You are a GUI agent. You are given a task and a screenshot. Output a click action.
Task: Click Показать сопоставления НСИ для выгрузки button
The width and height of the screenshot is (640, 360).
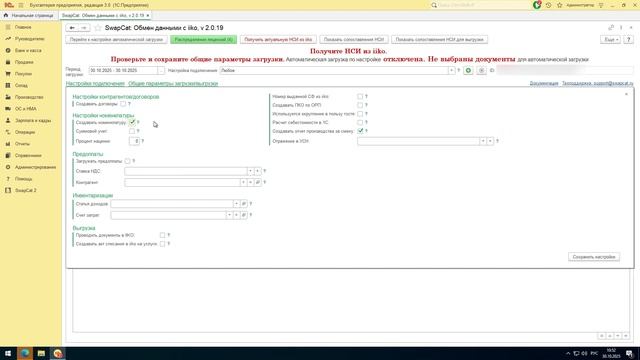pyautogui.click(x=439, y=40)
